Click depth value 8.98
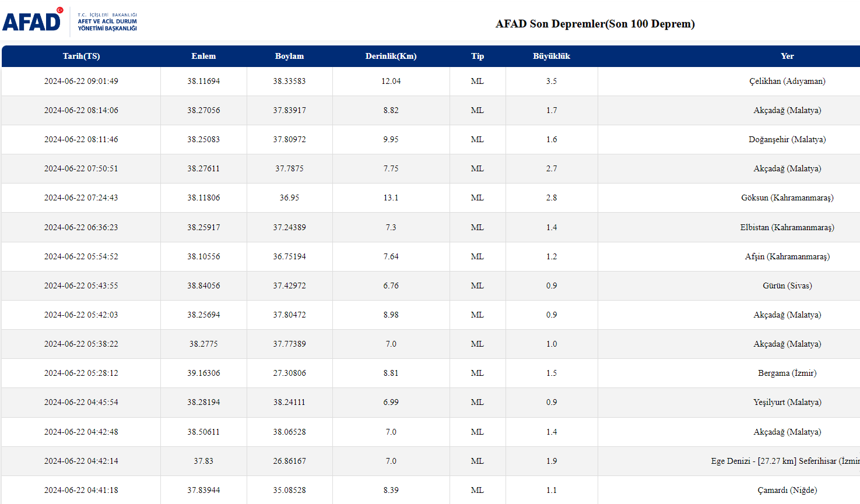The width and height of the screenshot is (860, 504). [391, 315]
